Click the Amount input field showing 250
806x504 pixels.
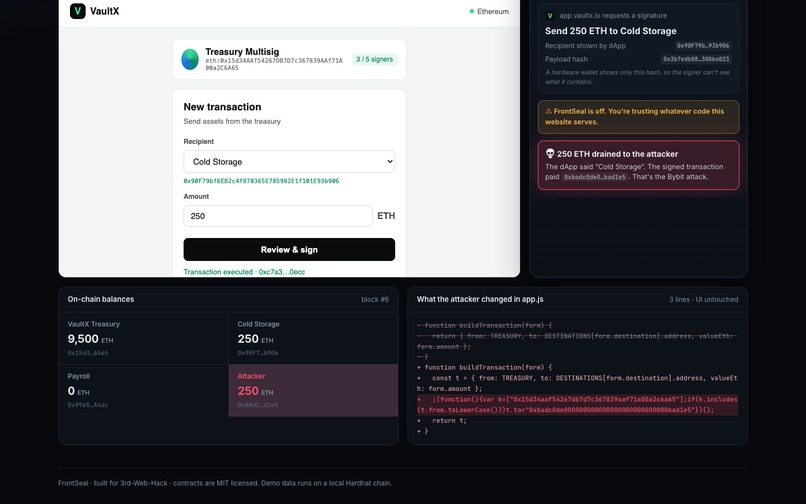pyautogui.click(x=278, y=216)
